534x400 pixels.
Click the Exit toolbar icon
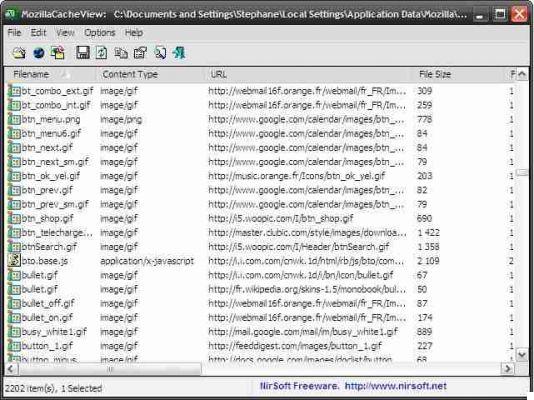(179, 53)
